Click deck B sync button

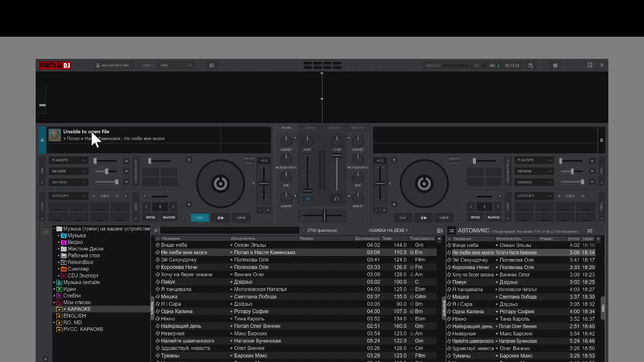[444, 218]
